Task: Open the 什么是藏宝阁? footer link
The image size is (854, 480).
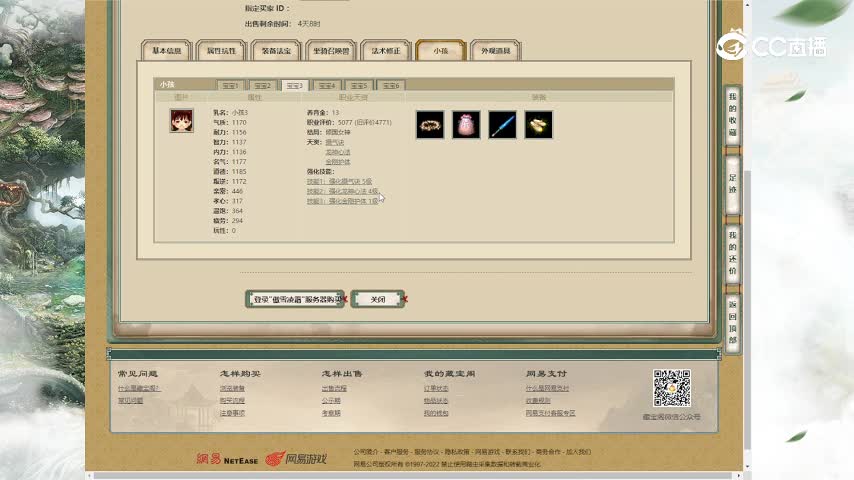Action: tap(139, 388)
